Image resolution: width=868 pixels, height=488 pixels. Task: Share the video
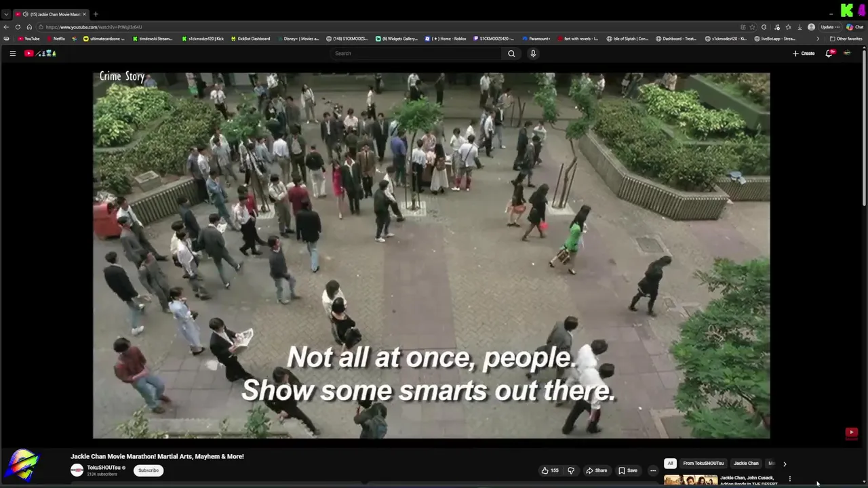(597, 470)
